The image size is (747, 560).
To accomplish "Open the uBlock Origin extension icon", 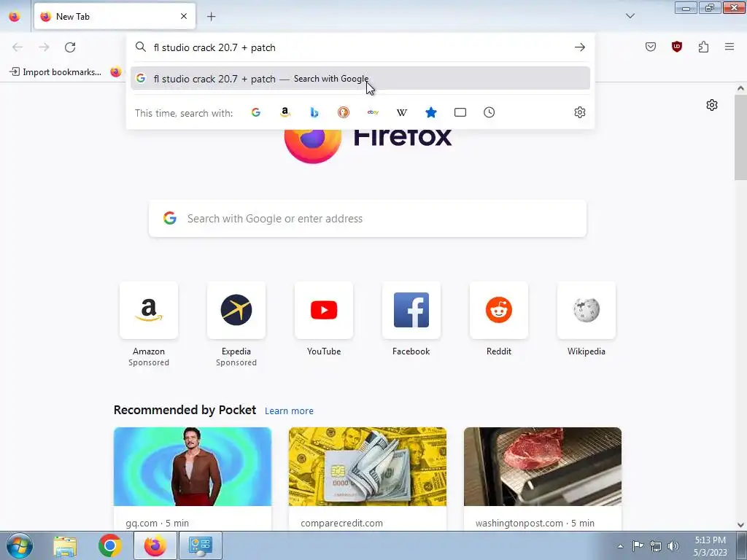I will pos(677,47).
